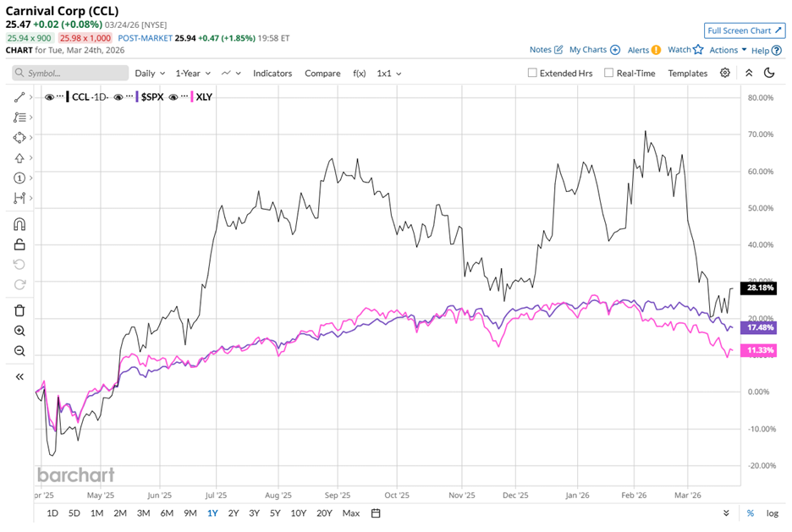Open the Fibonacci and text annotation tool
Screen dimensions: 792x532
pyautogui.click(x=19, y=118)
